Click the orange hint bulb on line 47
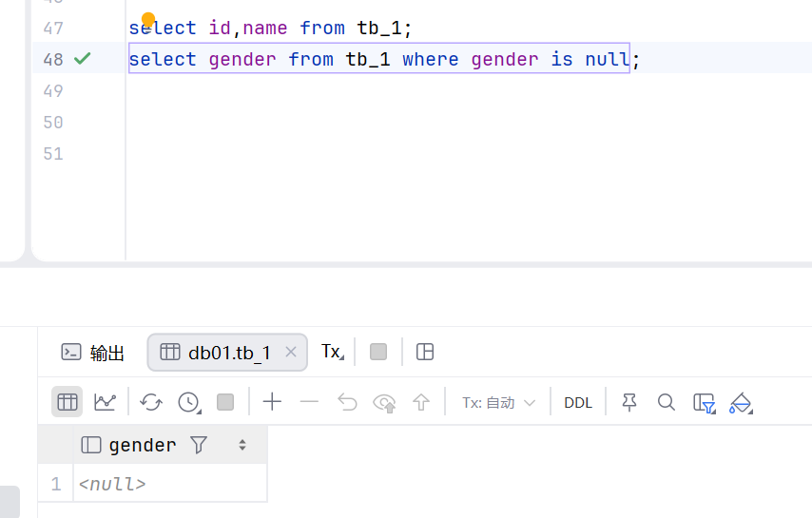 [148, 20]
